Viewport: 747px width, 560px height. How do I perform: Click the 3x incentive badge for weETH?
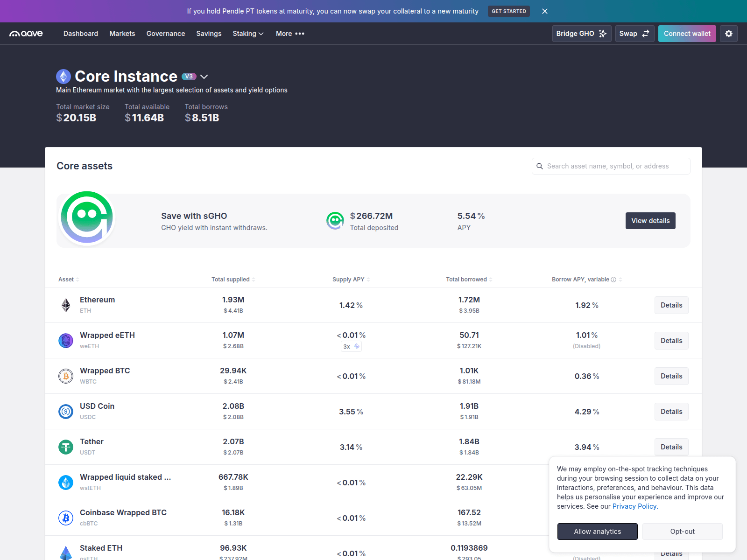[351, 346]
